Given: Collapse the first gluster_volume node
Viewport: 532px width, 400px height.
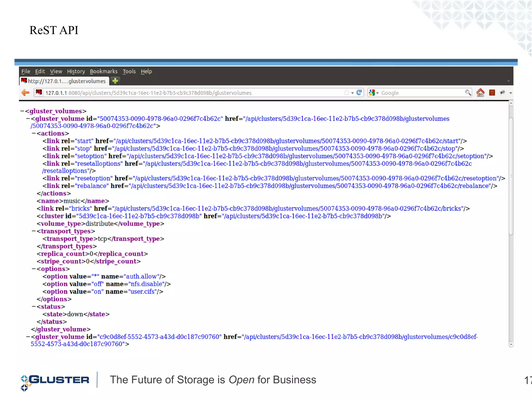Looking at the screenshot, I should (x=28, y=119).
